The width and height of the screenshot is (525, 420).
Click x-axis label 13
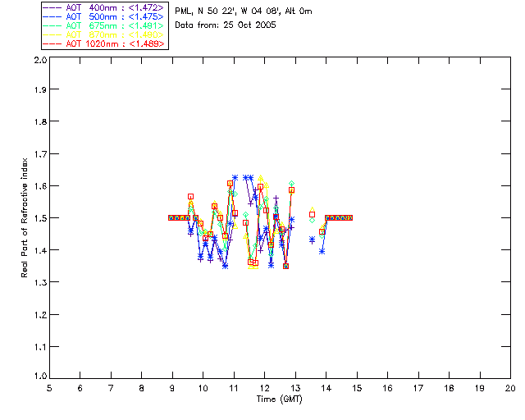[x=295, y=388]
